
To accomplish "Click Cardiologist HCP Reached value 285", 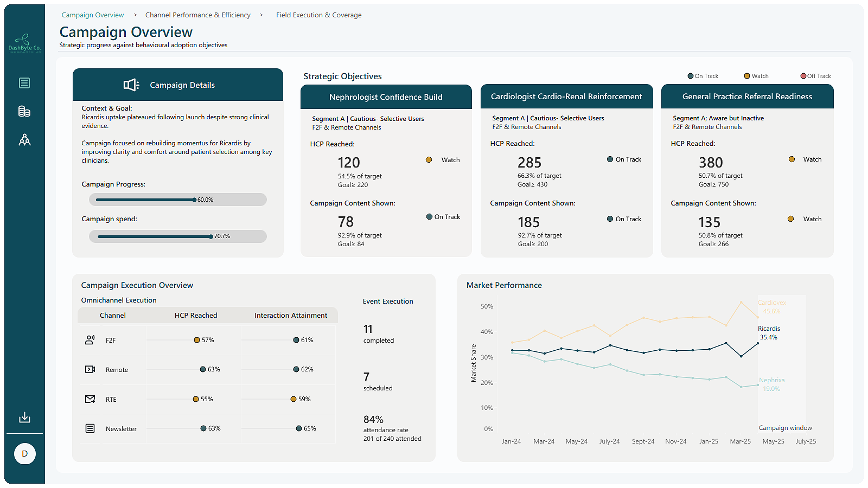I will pyautogui.click(x=529, y=163).
